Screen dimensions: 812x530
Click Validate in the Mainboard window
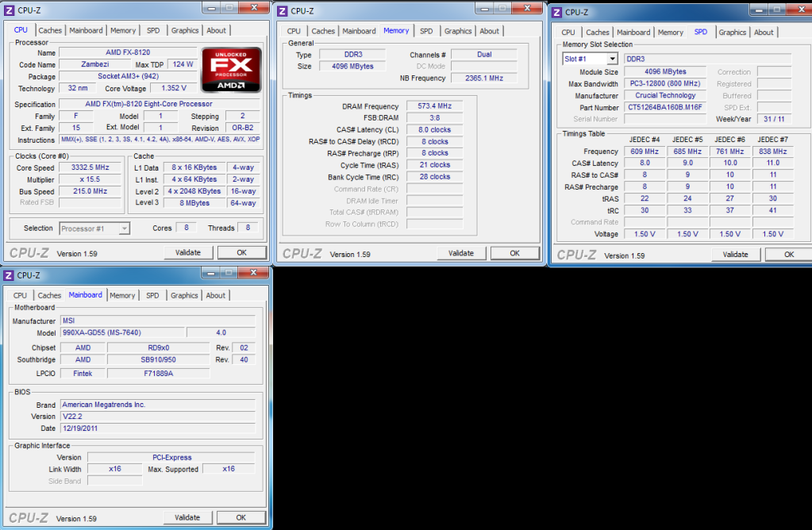[x=187, y=517]
